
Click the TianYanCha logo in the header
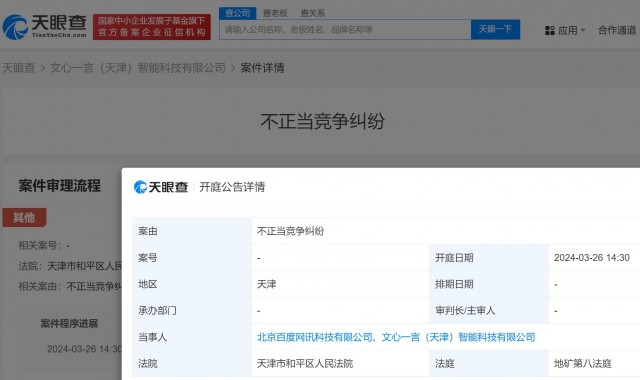click(44, 27)
